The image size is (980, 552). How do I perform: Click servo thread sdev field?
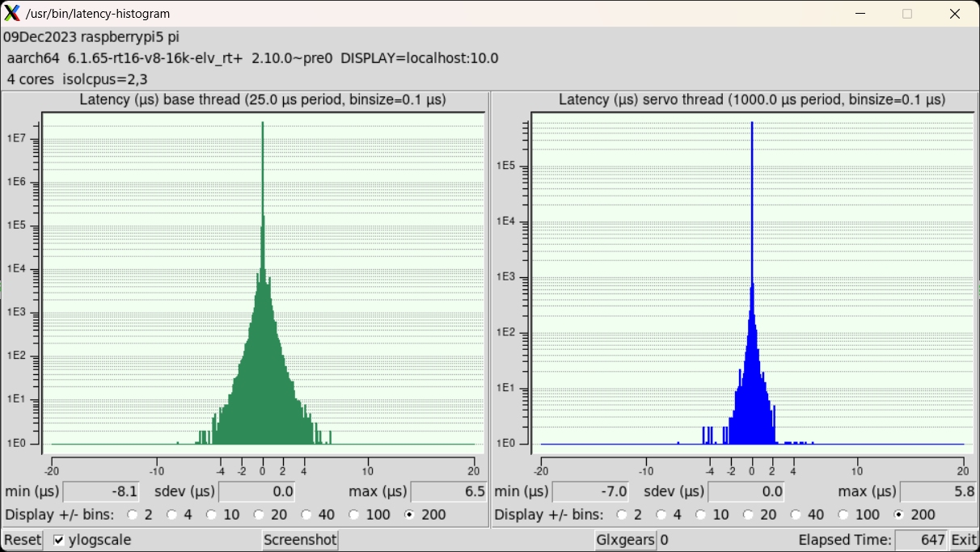pyautogui.click(x=746, y=491)
